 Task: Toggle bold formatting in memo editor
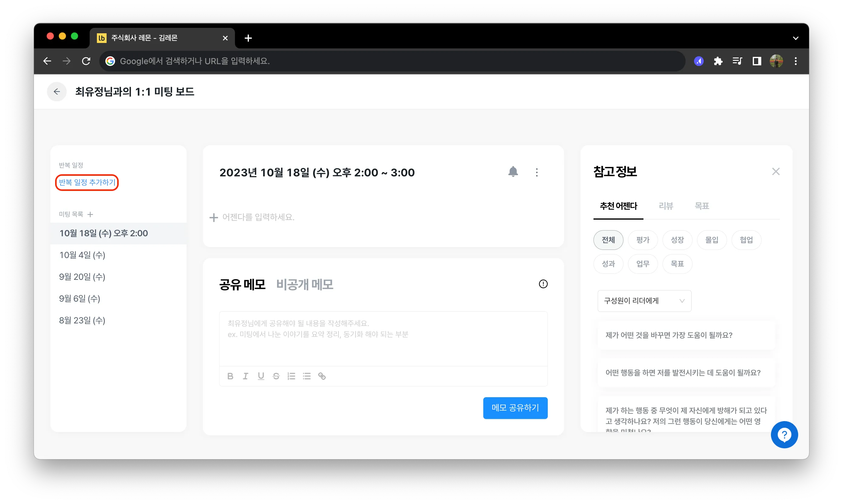[230, 376]
